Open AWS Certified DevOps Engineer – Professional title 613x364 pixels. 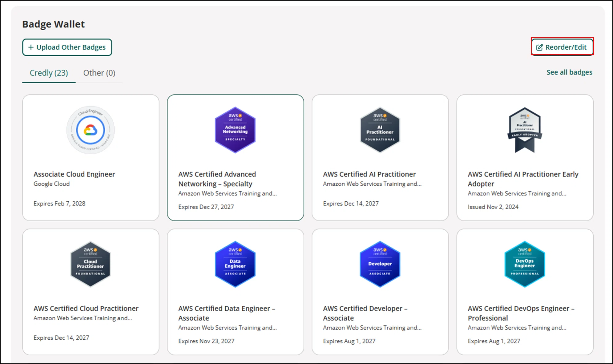521,313
